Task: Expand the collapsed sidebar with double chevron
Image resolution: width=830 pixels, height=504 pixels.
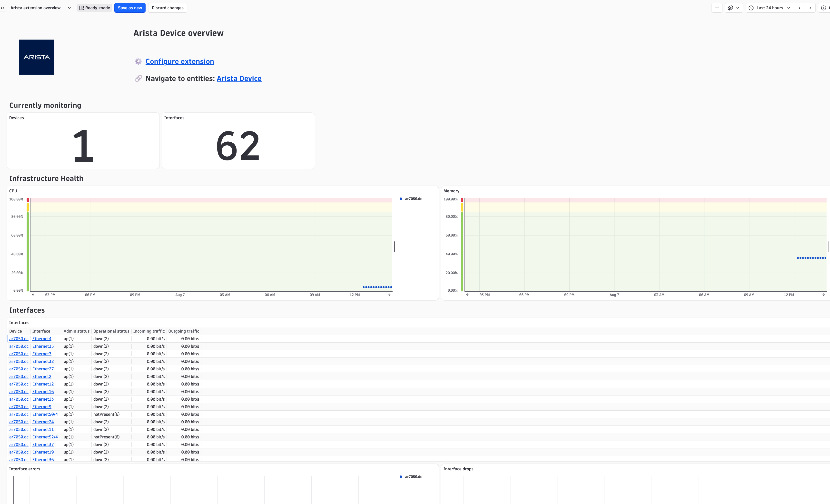Action: (2, 8)
